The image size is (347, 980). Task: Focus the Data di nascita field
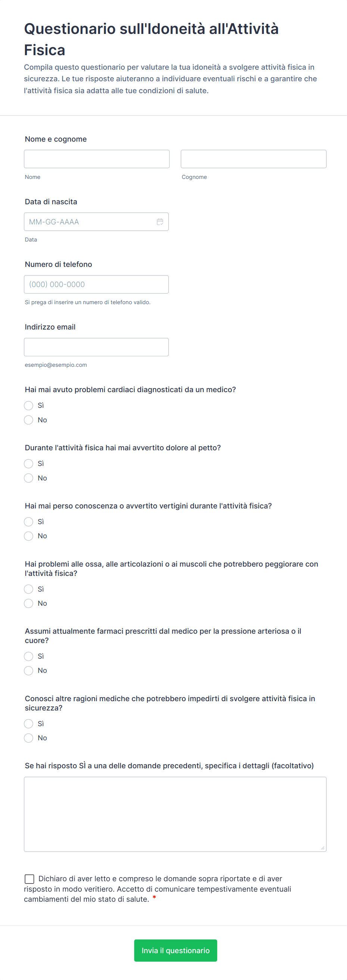tap(90, 222)
